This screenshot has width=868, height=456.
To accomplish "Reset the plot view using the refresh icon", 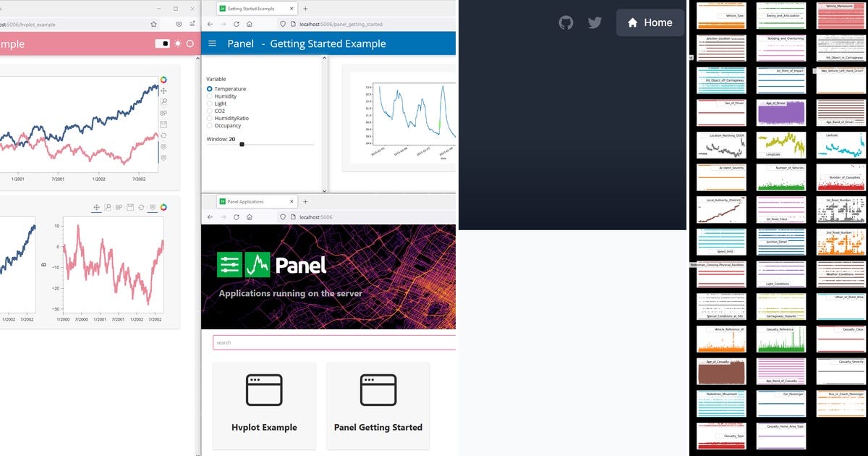I will click(x=163, y=135).
